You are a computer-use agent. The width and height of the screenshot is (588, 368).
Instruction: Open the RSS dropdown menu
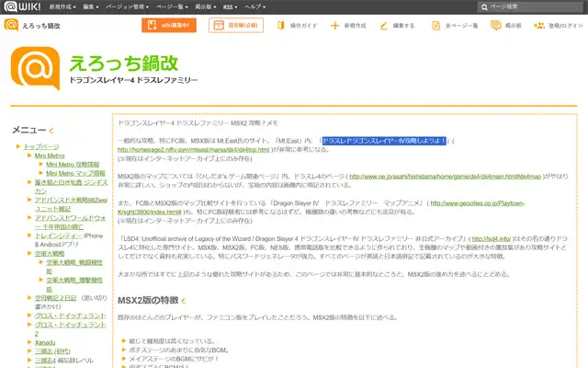tap(230, 6)
